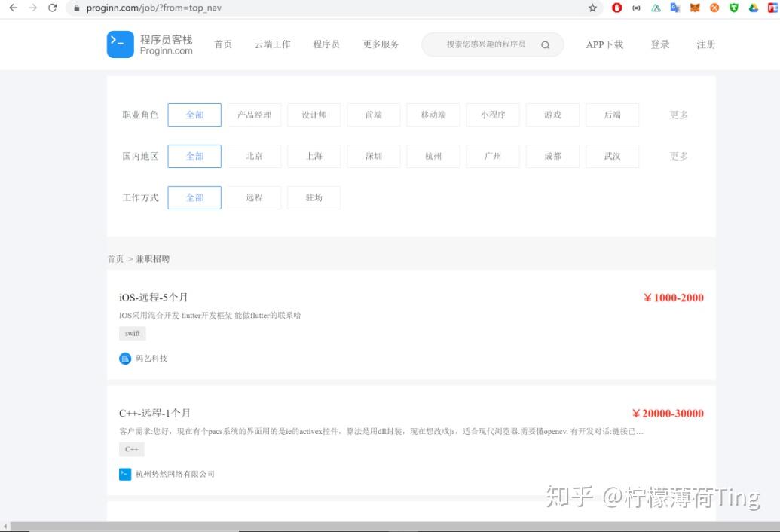Click the 登录 link
The image size is (780, 532).
(x=660, y=44)
